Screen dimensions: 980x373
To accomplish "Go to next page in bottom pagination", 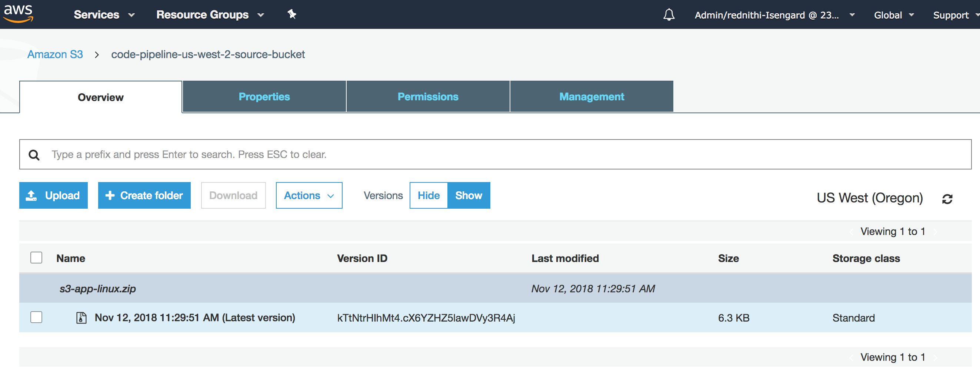I will click(x=935, y=357).
